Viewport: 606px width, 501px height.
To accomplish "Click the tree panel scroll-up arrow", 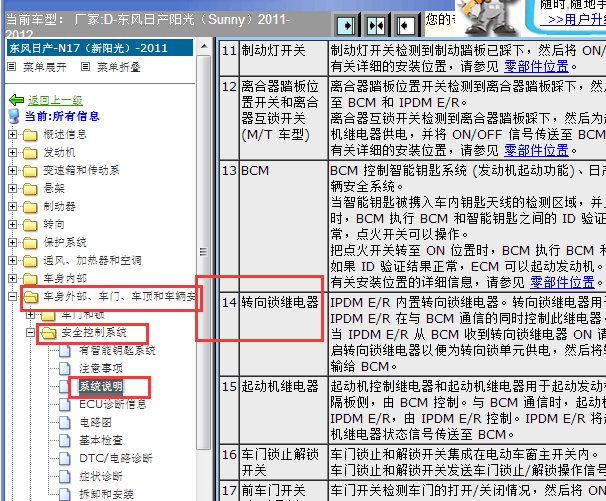I will pyautogui.click(x=204, y=47).
